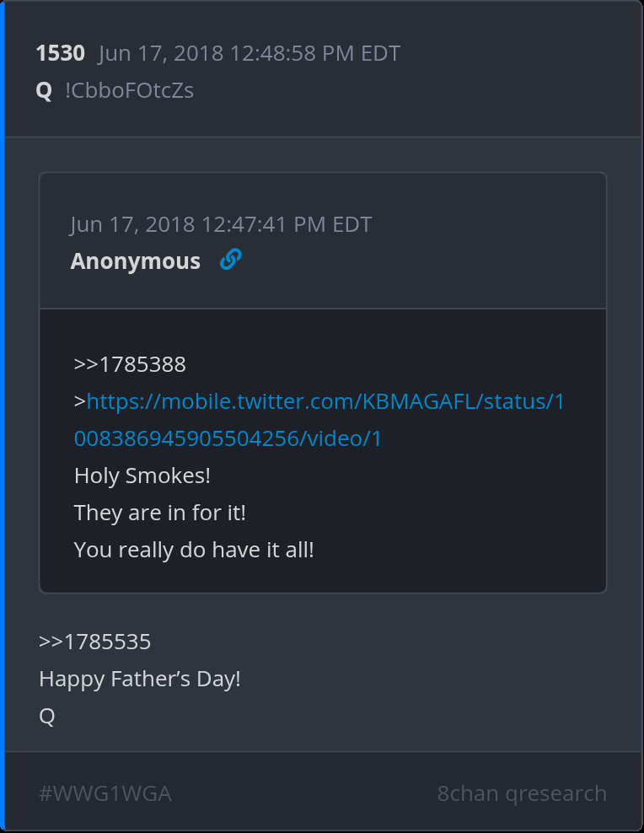644x833 pixels.
Task: Click the greater-than symbol before the Twitter link
Action: 80,402
